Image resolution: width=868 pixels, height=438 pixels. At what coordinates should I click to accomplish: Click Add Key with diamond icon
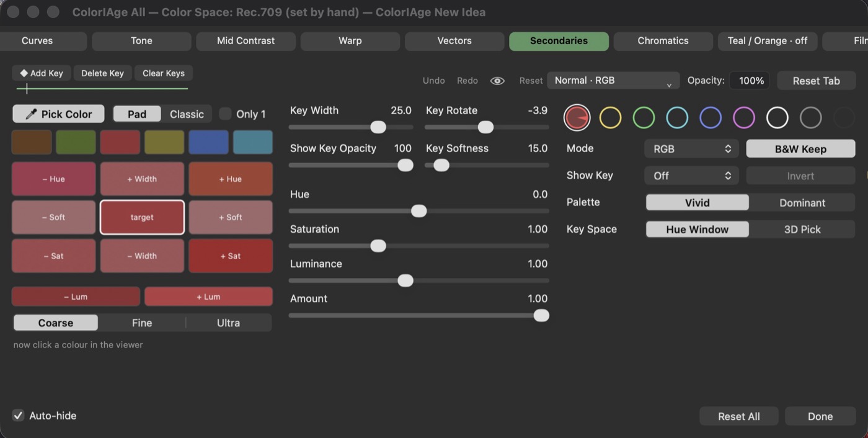click(x=42, y=73)
